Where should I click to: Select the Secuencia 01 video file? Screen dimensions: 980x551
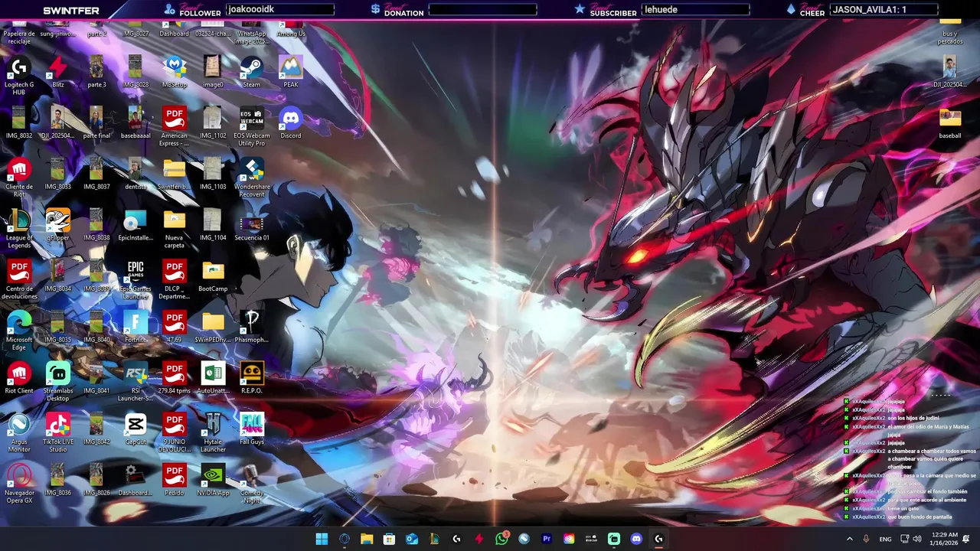[251, 225]
